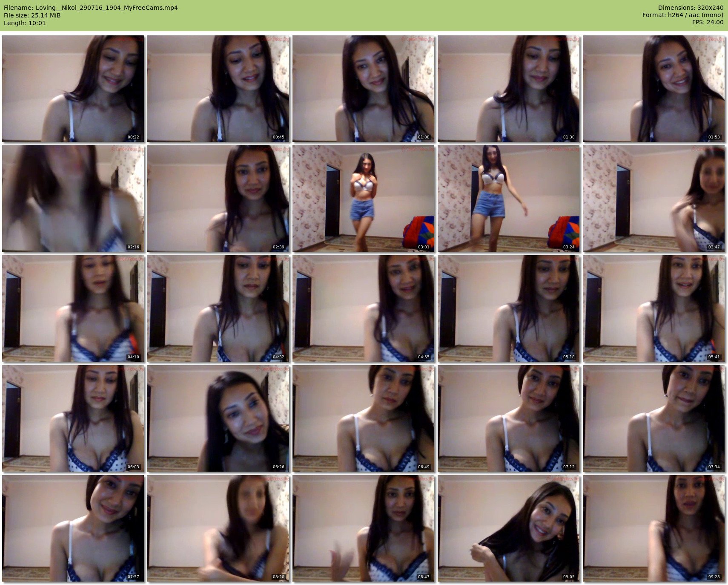
Task: Select the thumbnail marked 05:41
Action: coord(653,308)
